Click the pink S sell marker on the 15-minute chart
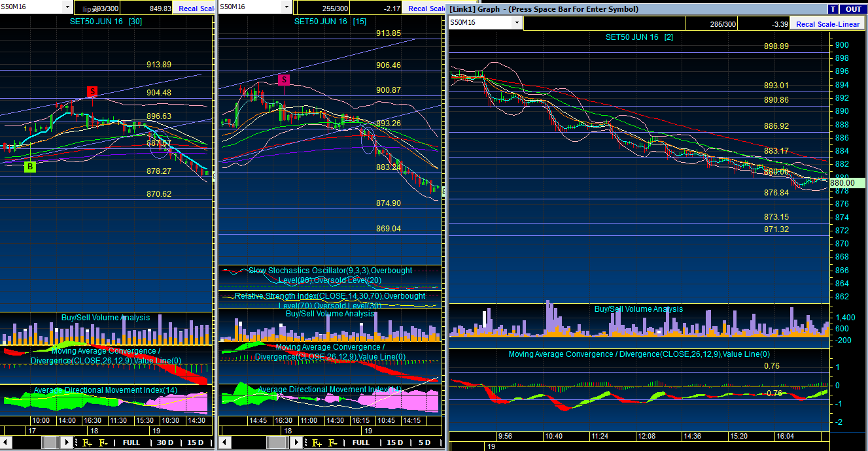Screen dimensions: 868x451 click(284, 80)
